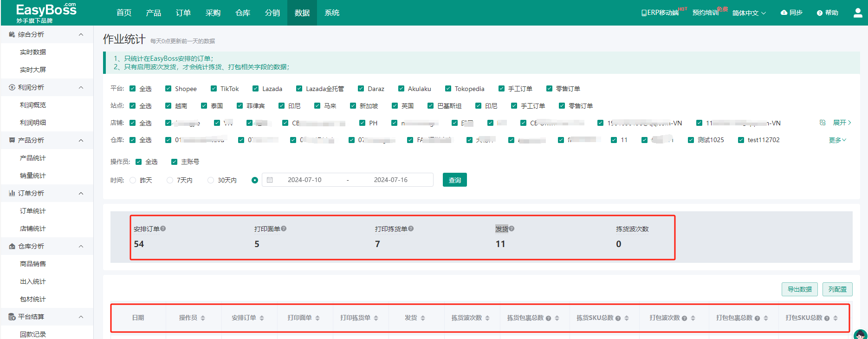Collapse the 产品分析 sidebar group
This screenshot has height=339, width=868.
coord(81,140)
